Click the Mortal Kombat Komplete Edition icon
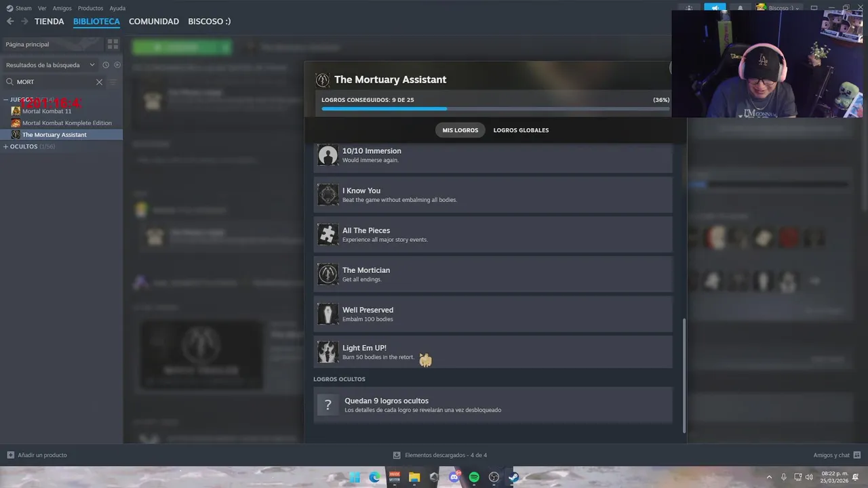Viewport: 868px width, 488px height. (x=16, y=123)
